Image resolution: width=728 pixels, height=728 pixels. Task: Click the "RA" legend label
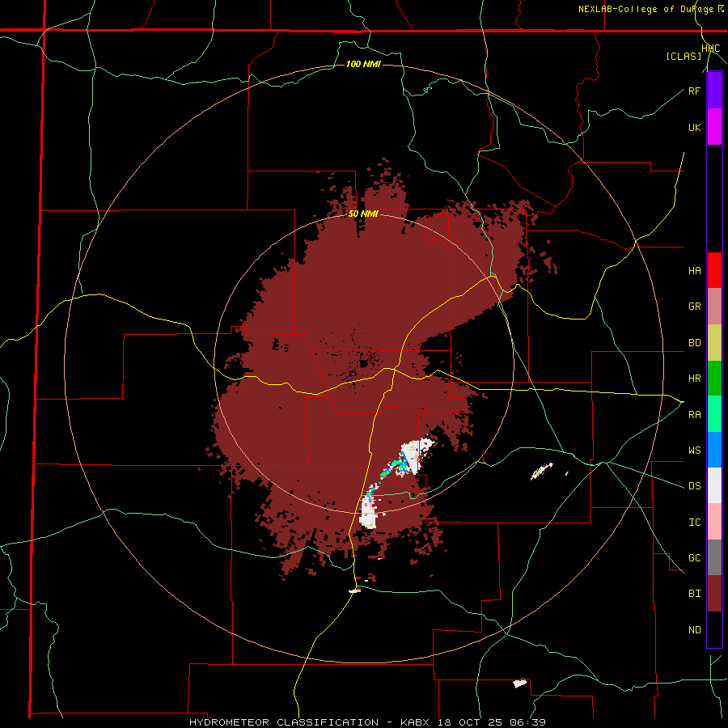click(x=694, y=415)
